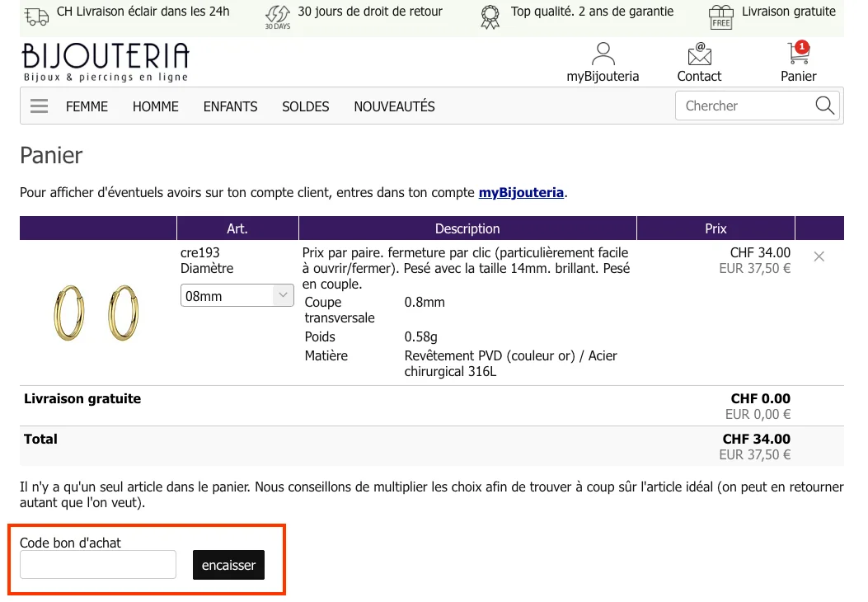Click the item price CHF 34.00

coord(760,252)
